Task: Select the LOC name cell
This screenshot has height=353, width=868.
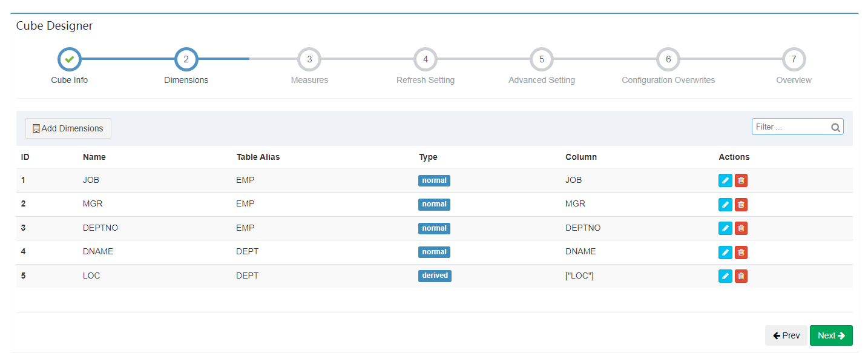Action: click(x=91, y=275)
